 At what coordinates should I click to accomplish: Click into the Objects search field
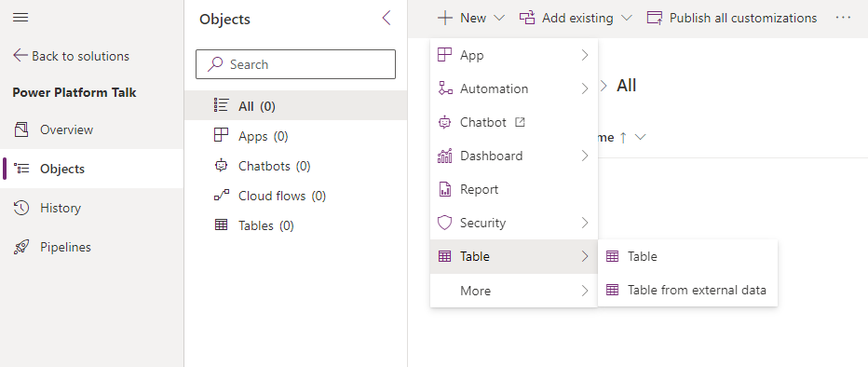click(x=295, y=64)
